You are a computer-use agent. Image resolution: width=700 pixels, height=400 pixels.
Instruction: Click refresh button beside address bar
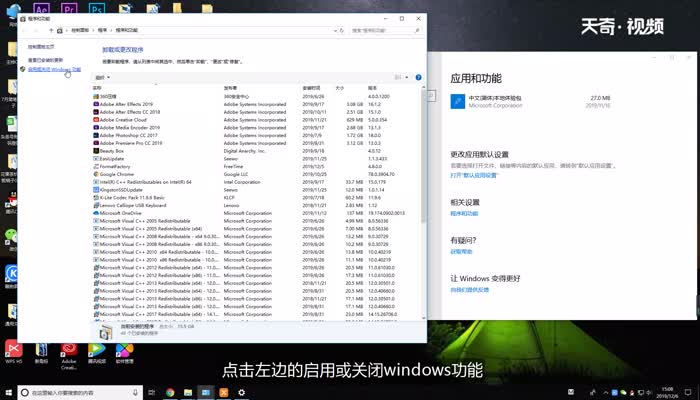(342, 30)
